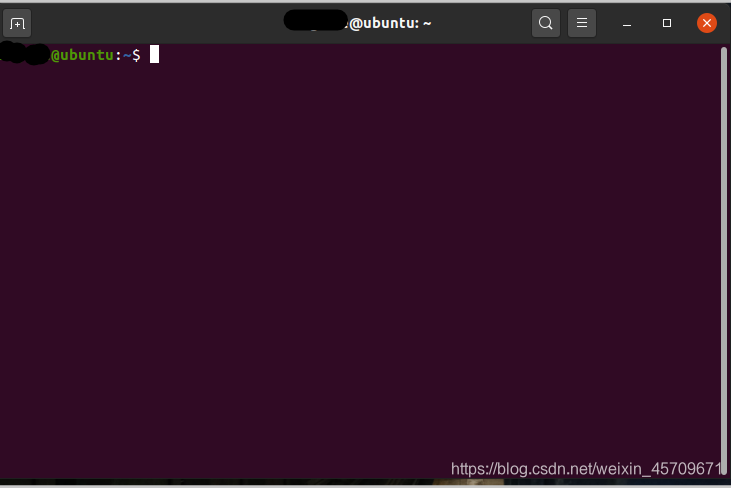Click the @ubuntu prompt text
This screenshot has height=488, width=731.
click(82, 55)
